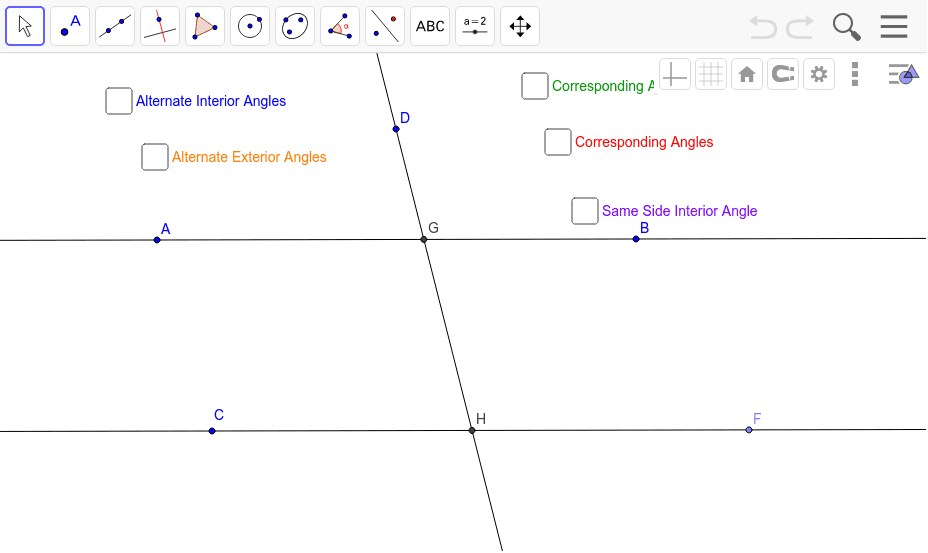Screen dimensions: 928x553
Task: Select the Slider a=2 tool
Action: (x=475, y=26)
